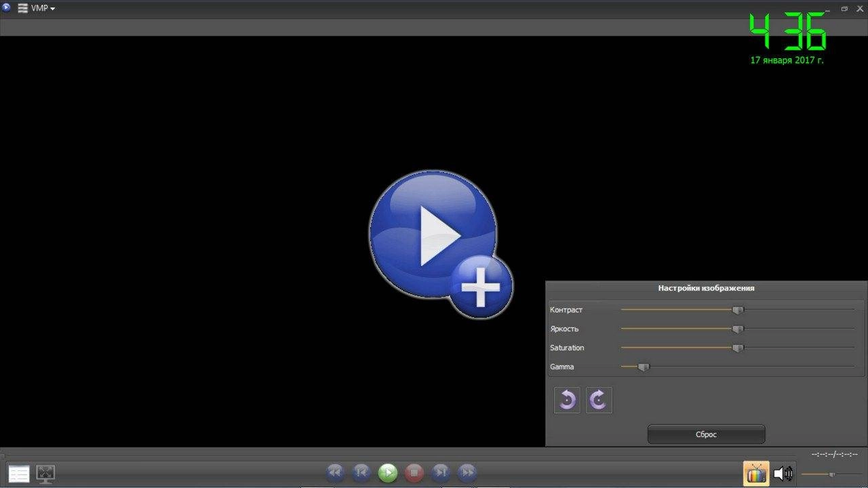Rotate image clockwise
The height and width of the screenshot is (488, 868).
point(599,400)
